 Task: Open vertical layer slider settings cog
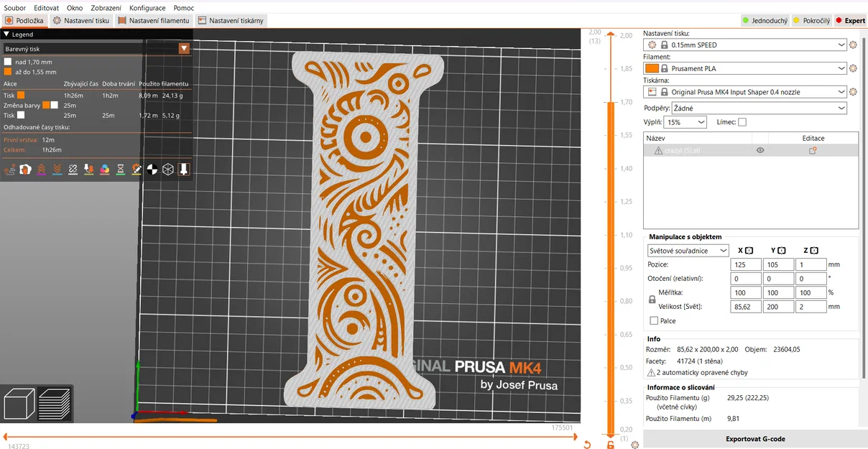[634, 445]
